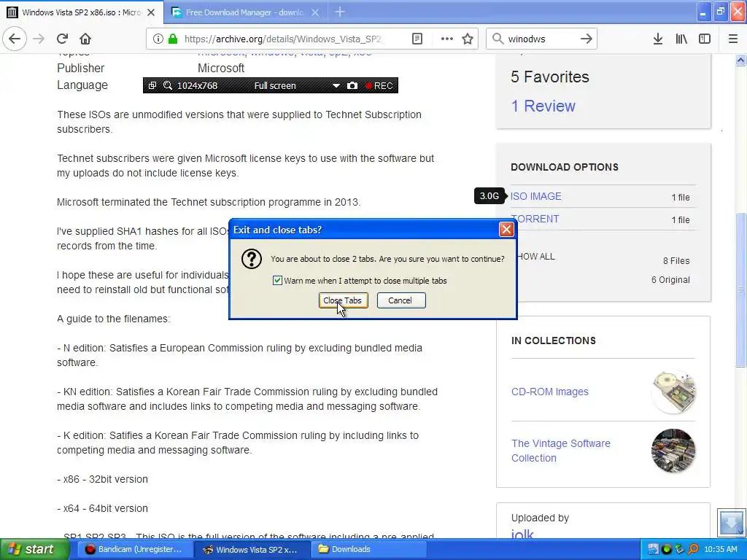Click the 5 Favorites text
The width and height of the screenshot is (747, 560).
coord(550,77)
